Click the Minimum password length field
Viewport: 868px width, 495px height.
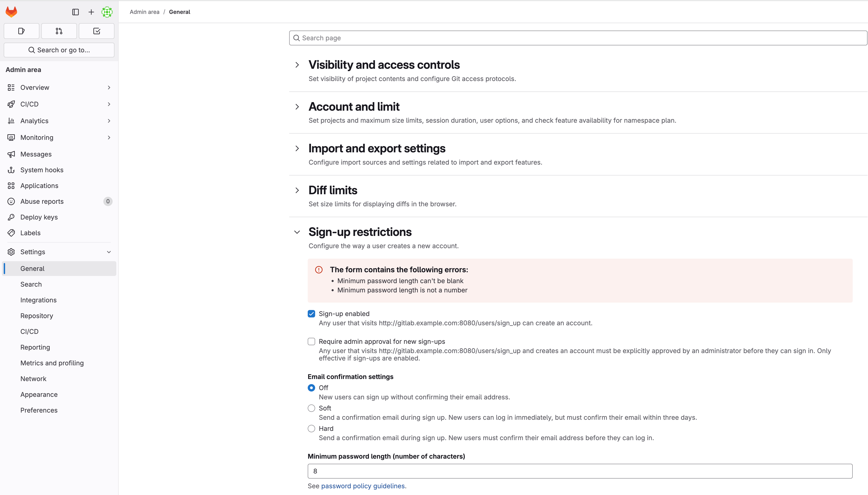(580, 471)
